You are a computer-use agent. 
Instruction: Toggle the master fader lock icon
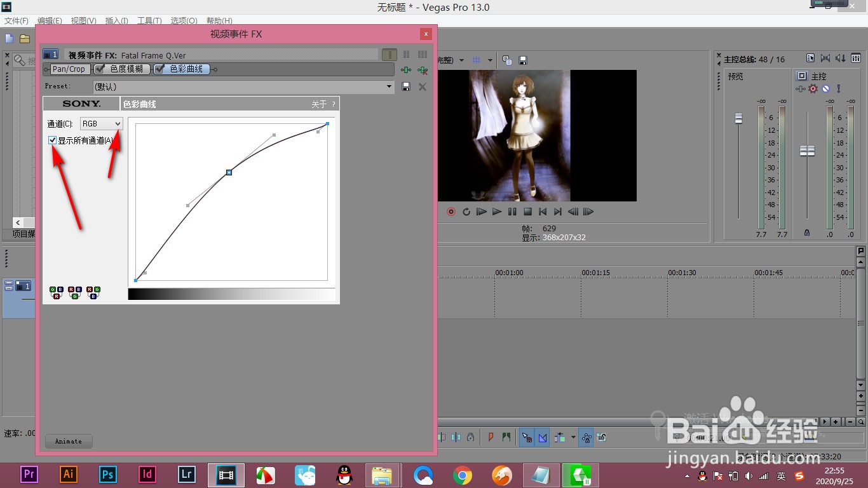click(x=807, y=233)
